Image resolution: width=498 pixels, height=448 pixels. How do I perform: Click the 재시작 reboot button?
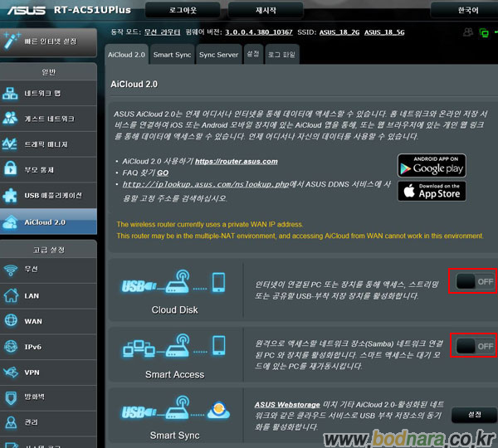tap(266, 10)
